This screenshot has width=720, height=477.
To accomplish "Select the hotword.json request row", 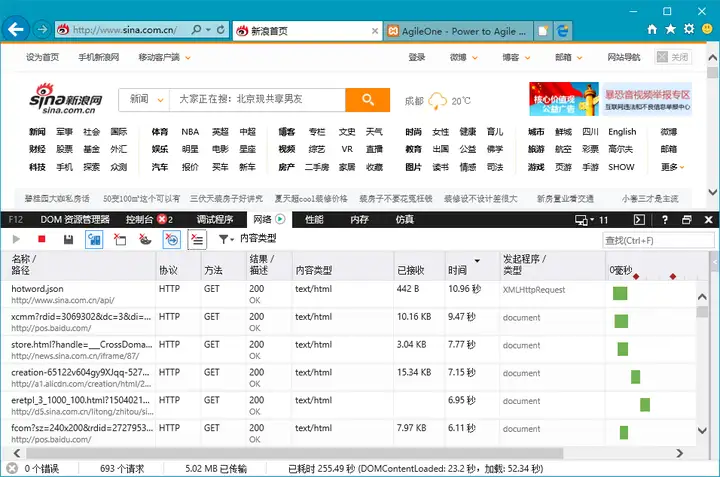I will [x=348, y=294].
